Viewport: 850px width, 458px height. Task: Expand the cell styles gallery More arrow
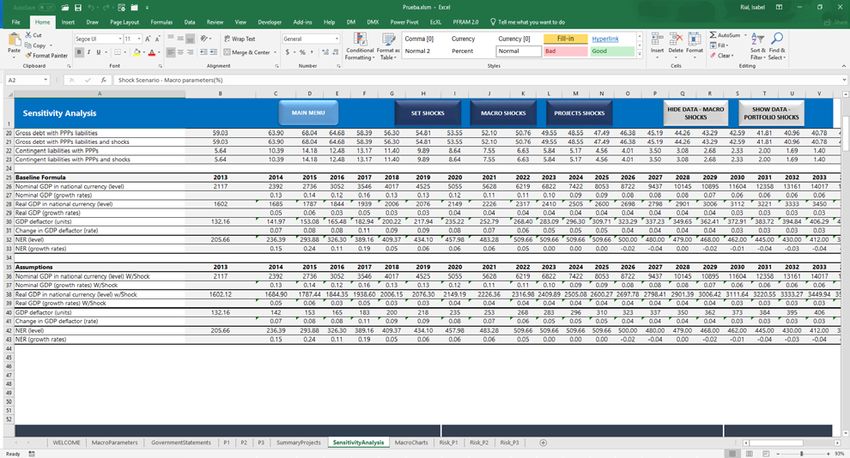click(x=640, y=54)
